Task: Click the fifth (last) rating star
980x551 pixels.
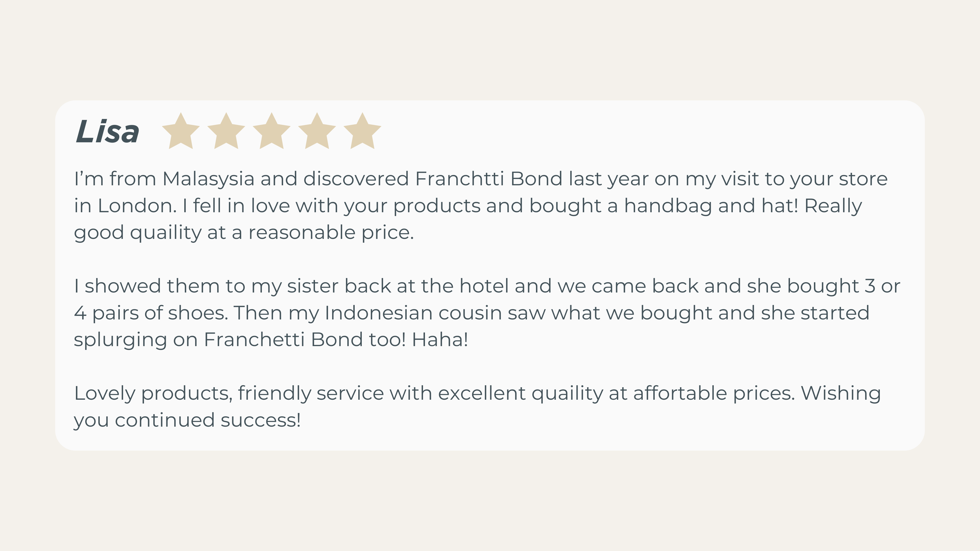Action: click(x=362, y=132)
